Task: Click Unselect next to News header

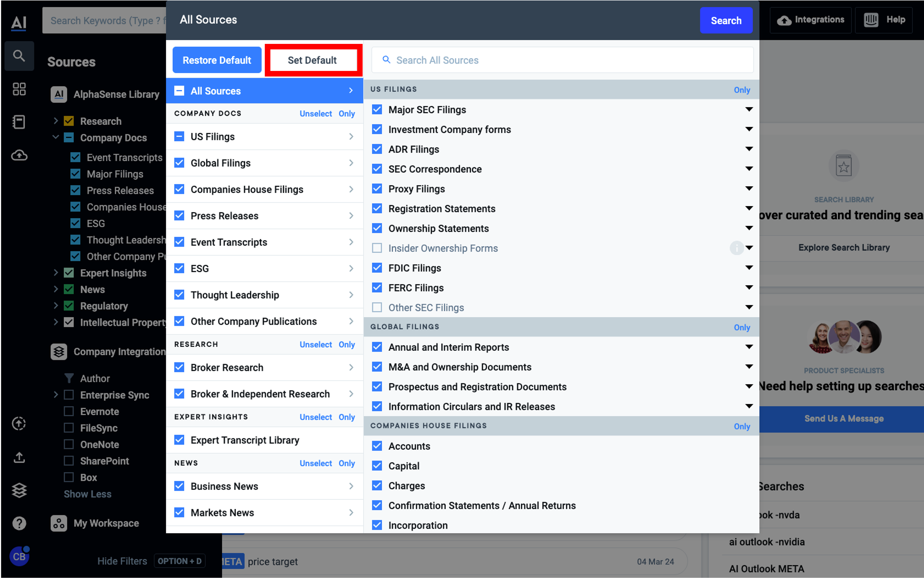Action: click(x=315, y=463)
